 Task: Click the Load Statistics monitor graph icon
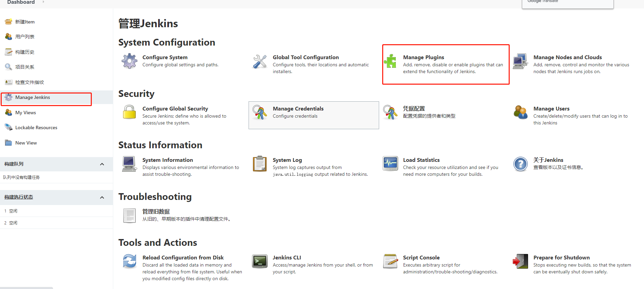(x=390, y=164)
